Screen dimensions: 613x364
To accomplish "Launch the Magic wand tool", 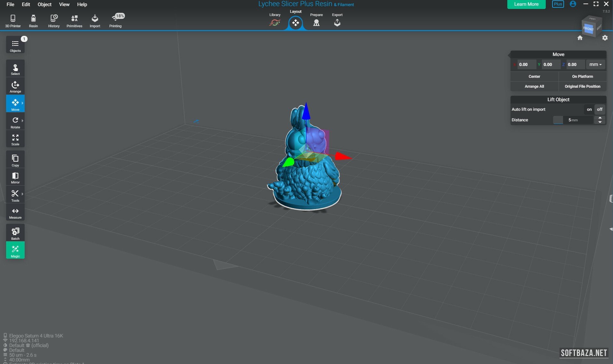I will click(15, 250).
